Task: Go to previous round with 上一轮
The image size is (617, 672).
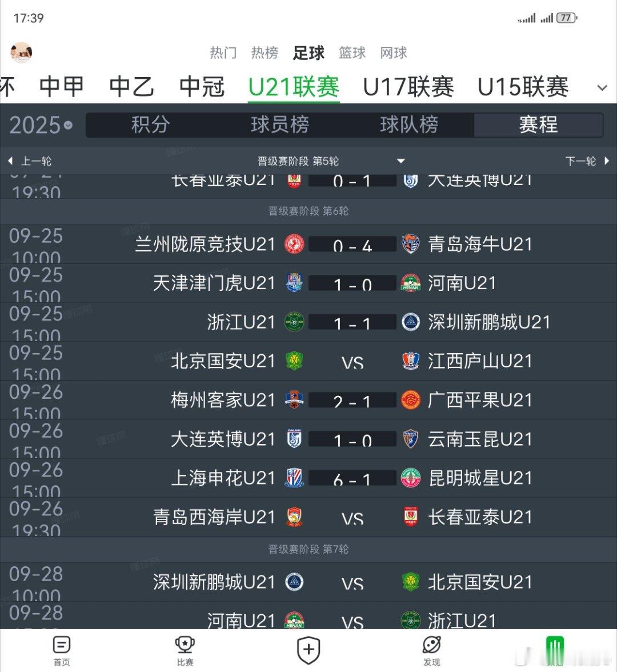Action: click(x=30, y=161)
